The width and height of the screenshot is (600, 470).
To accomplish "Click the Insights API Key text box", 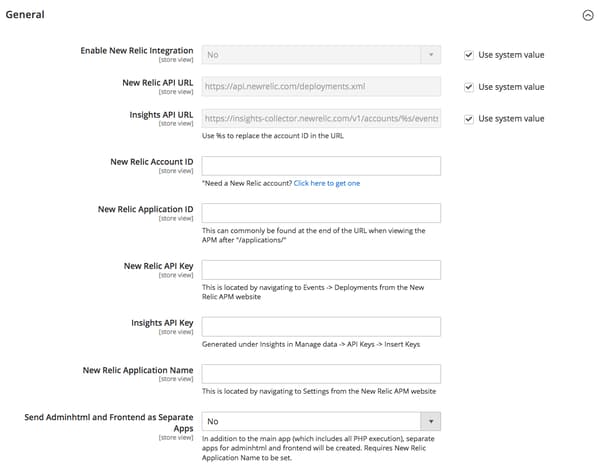I will [x=321, y=326].
